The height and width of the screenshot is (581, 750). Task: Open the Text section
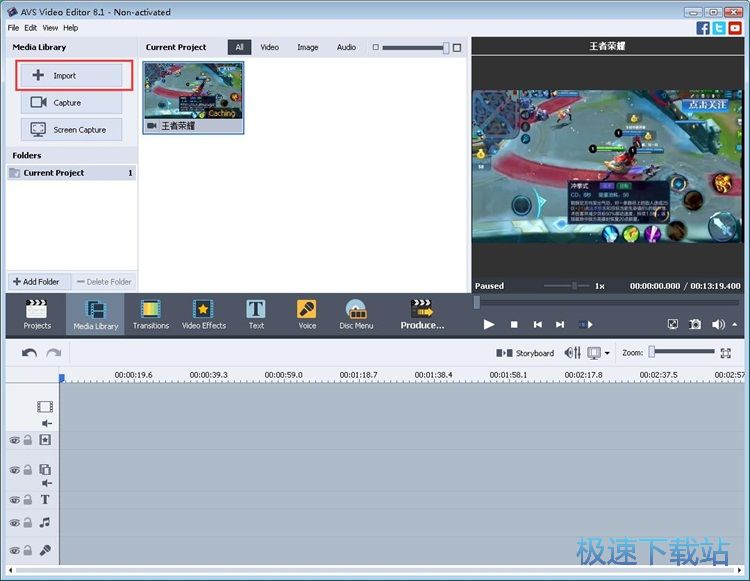click(256, 315)
